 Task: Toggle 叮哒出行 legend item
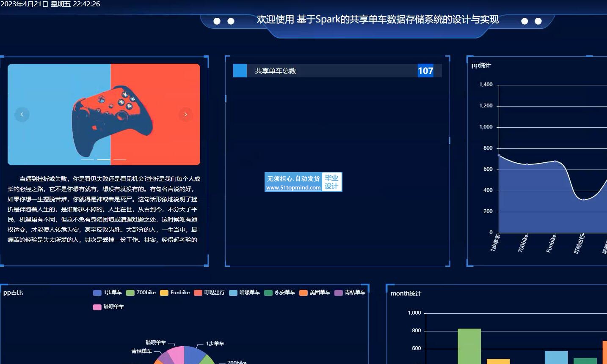point(210,293)
